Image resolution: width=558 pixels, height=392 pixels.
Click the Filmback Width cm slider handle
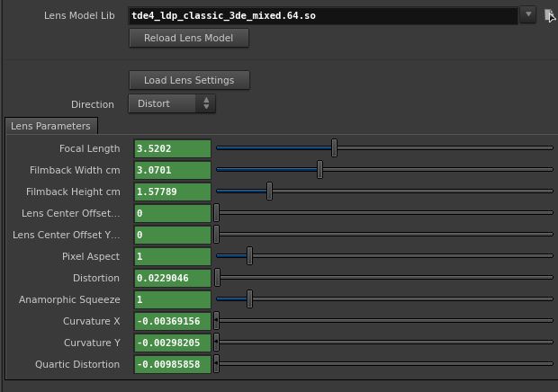coord(319,170)
